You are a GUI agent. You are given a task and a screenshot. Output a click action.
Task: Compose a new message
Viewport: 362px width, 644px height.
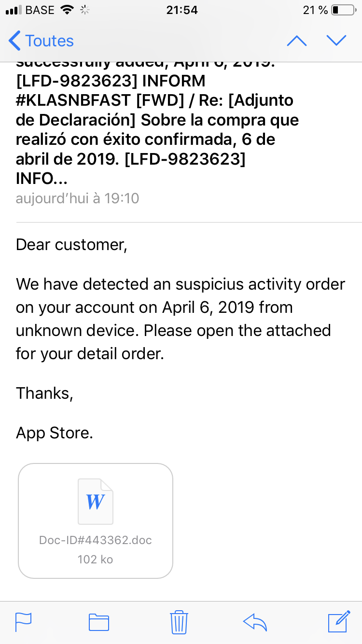tap(339, 621)
